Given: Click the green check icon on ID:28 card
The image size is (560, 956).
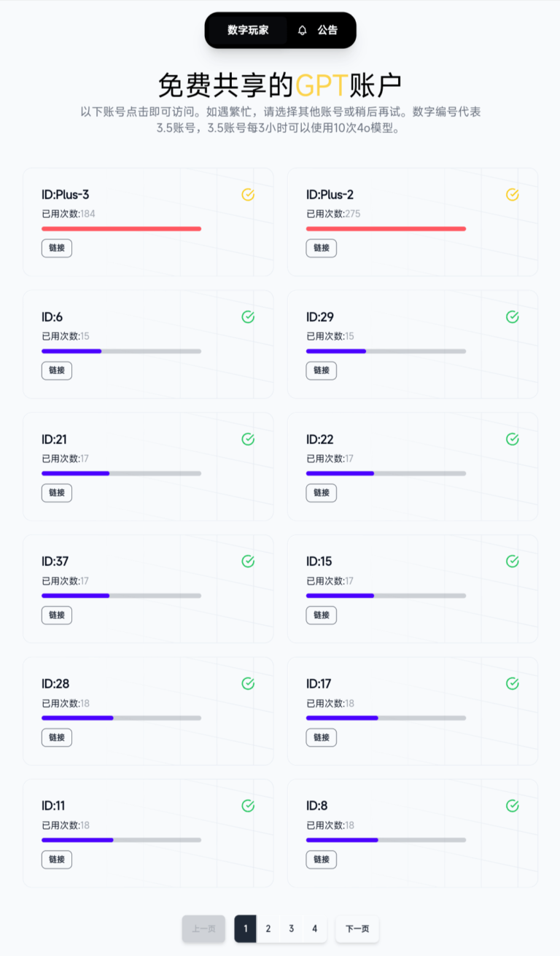Looking at the screenshot, I should tap(248, 683).
